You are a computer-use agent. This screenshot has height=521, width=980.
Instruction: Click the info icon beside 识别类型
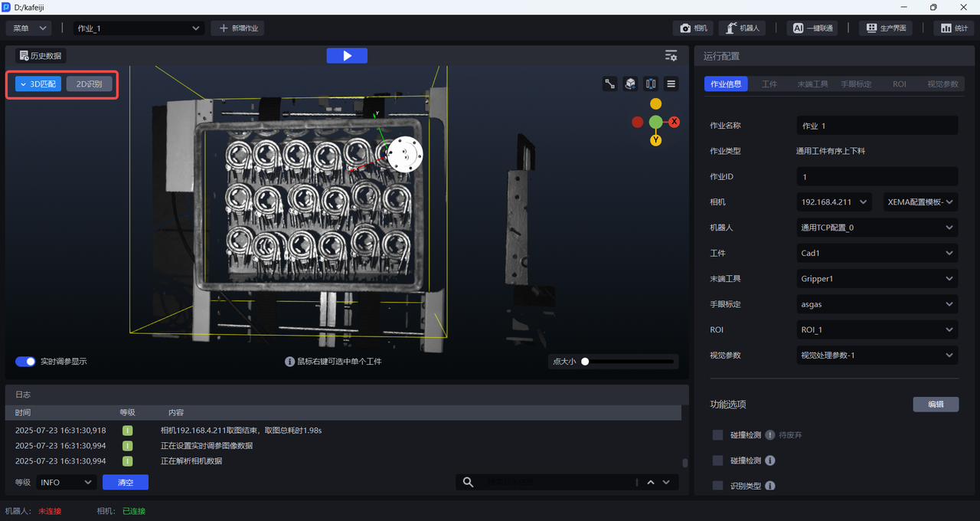pyautogui.click(x=770, y=486)
